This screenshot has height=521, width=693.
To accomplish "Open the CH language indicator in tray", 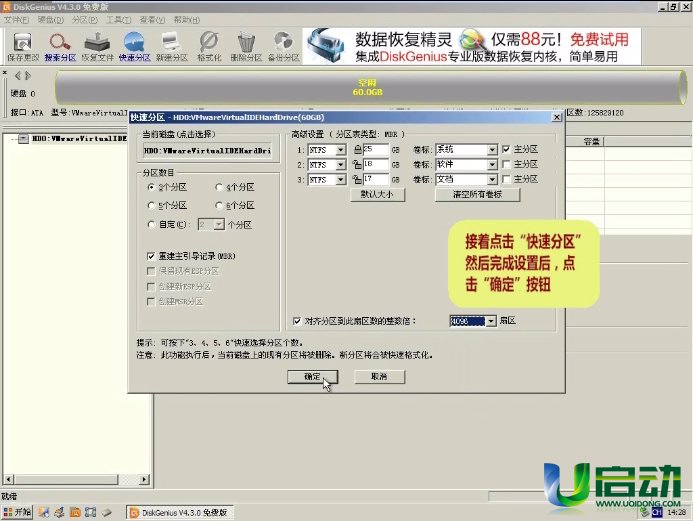I will pyautogui.click(x=657, y=512).
